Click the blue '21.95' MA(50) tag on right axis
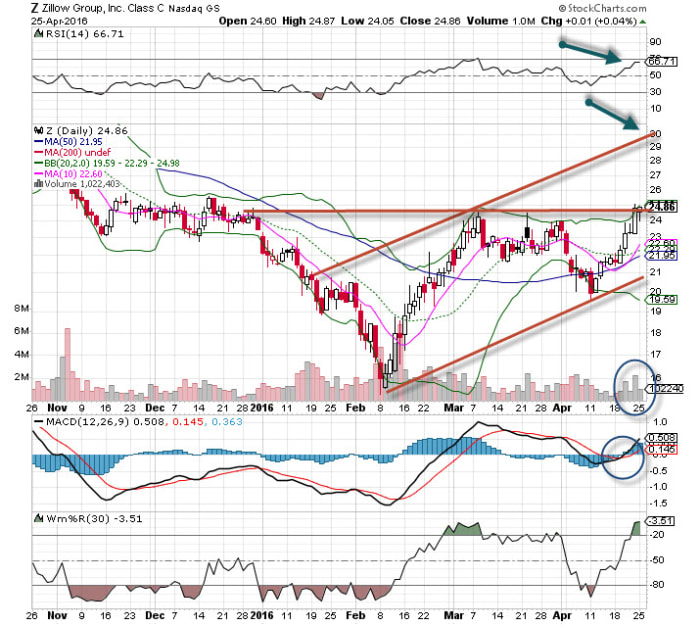700x626 pixels. (x=662, y=255)
